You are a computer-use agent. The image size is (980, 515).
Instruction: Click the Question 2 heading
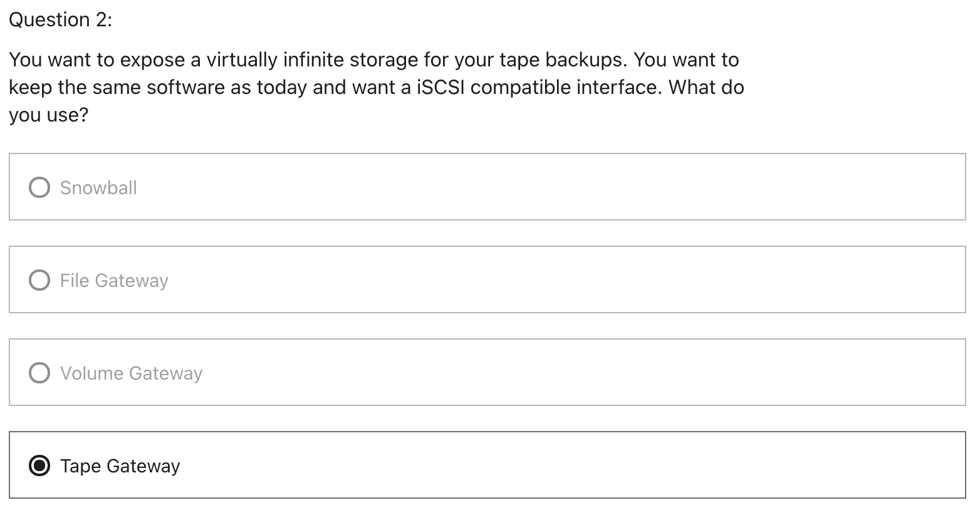(x=60, y=20)
